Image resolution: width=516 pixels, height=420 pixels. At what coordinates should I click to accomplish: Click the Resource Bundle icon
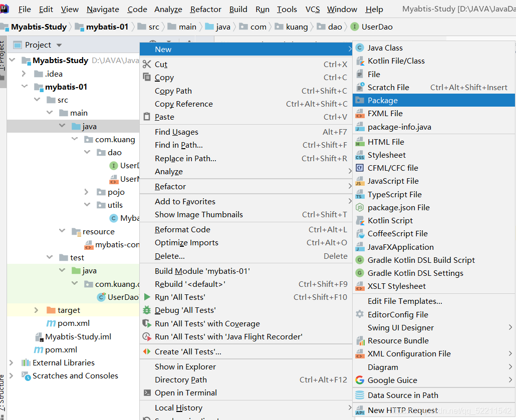[x=360, y=341]
